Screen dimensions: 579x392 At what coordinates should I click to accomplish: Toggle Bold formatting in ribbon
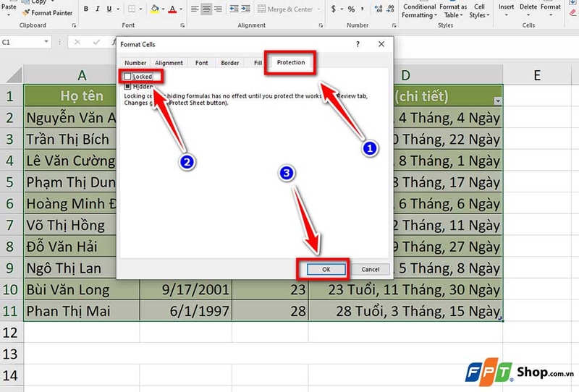(x=86, y=9)
